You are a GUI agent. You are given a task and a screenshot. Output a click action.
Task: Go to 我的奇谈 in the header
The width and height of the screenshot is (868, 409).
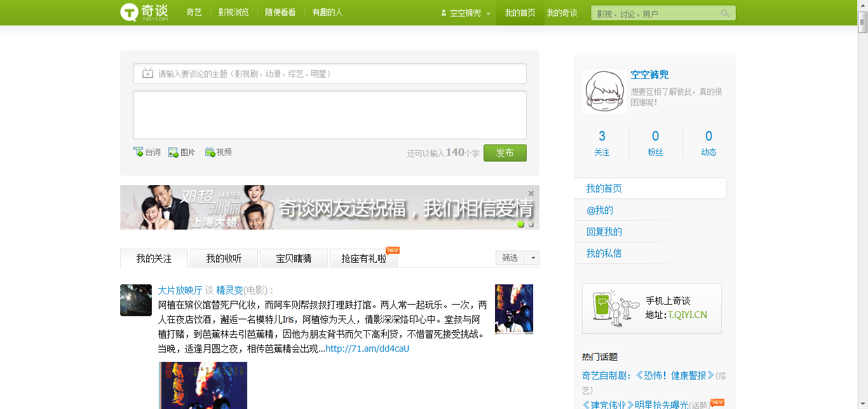562,13
